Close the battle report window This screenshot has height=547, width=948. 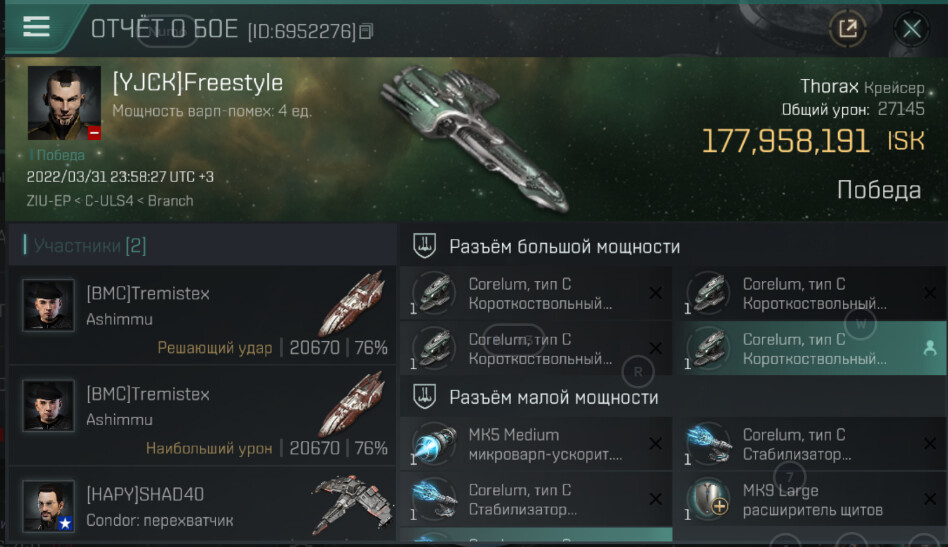pos(912,28)
